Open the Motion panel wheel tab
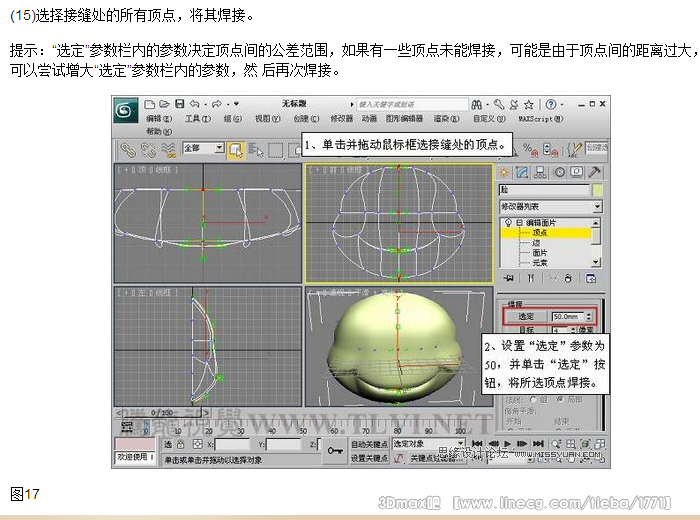 (559, 172)
